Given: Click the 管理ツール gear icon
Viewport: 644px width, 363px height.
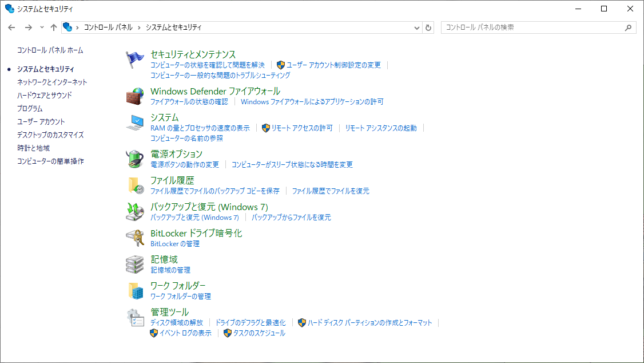Looking at the screenshot, I should [135, 317].
